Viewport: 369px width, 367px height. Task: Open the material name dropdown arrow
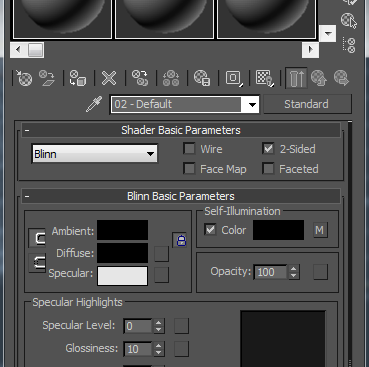[x=252, y=105]
